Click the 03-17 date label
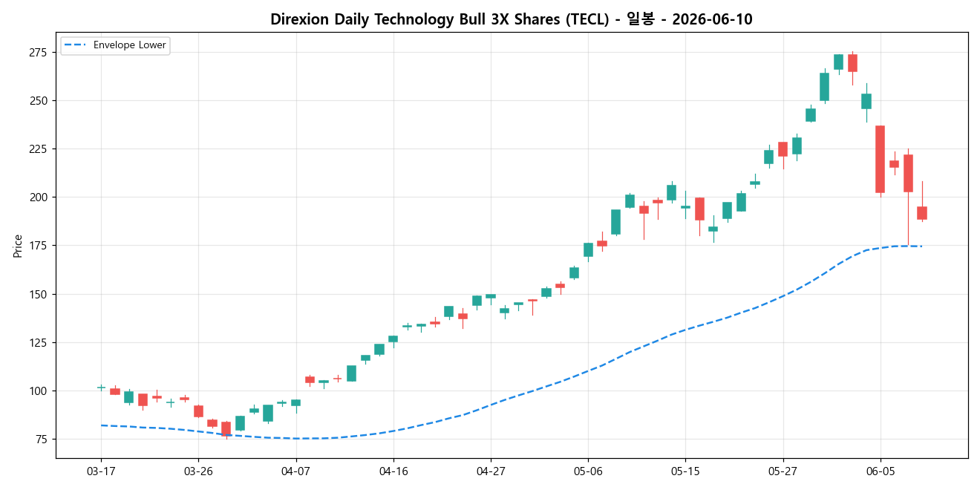The height and width of the screenshot is (490, 980). [101, 471]
